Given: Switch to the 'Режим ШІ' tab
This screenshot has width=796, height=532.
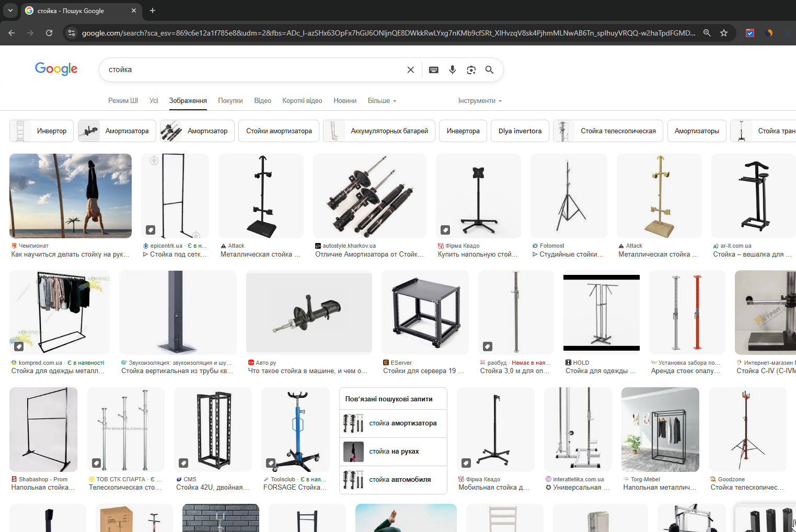Looking at the screenshot, I should 123,101.
